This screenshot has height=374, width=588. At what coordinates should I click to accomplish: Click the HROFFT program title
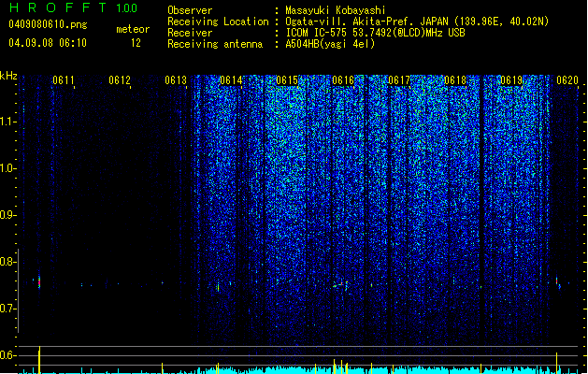[x=58, y=7]
